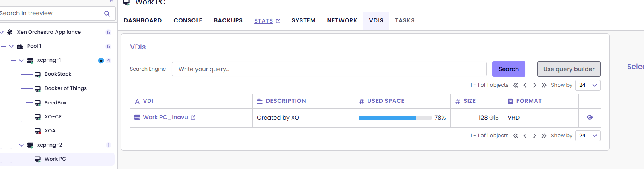644x169 pixels.
Task: Go to first page using top pagination arrows
Action: pyautogui.click(x=516, y=85)
